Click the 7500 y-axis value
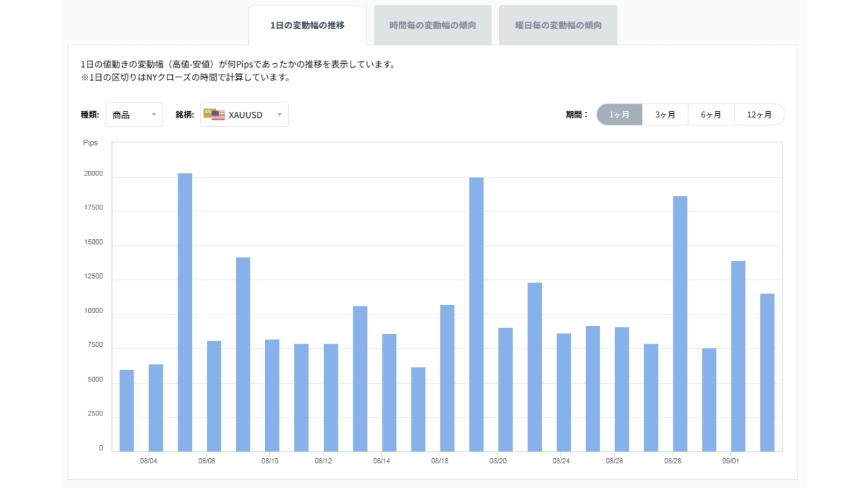Image resolution: width=868 pixels, height=488 pixels. point(95,346)
